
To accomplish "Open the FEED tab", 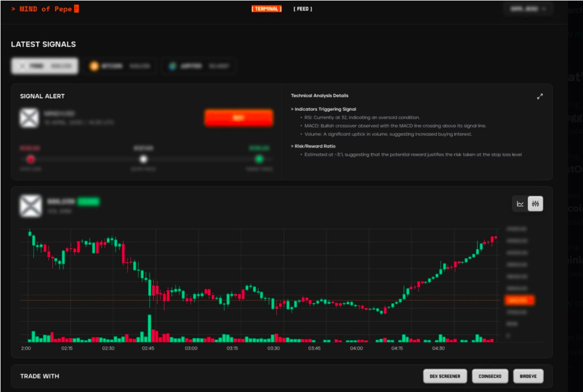I will (303, 9).
